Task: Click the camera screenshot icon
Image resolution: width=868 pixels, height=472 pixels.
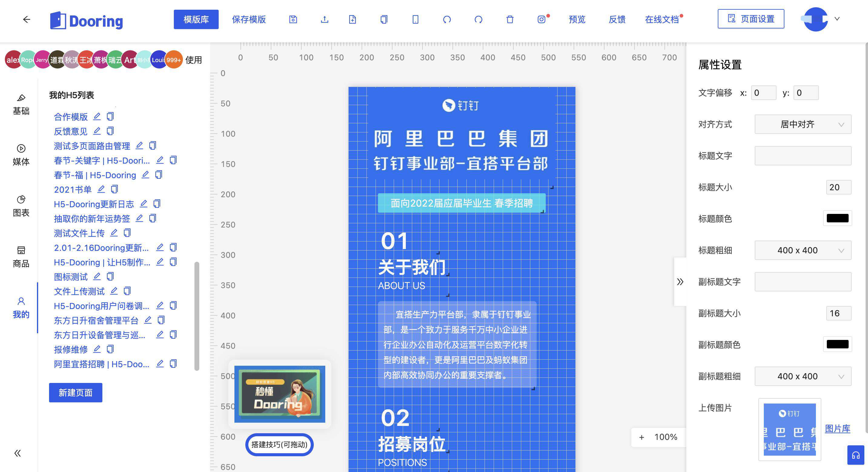Action: [x=542, y=20]
